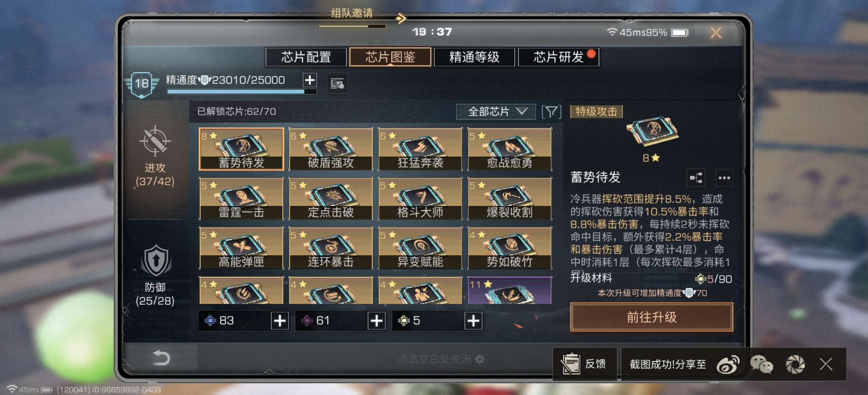
Task: Click the share icon beside 蓄势待发
Action: [696, 178]
